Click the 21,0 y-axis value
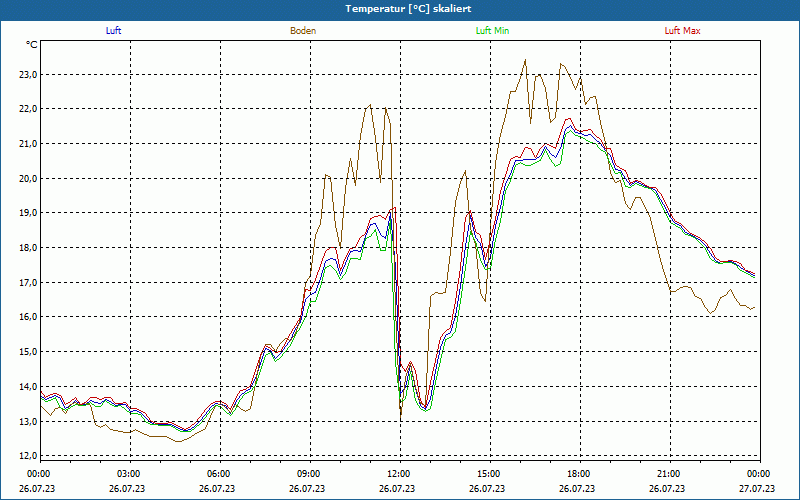 [x=29, y=144]
